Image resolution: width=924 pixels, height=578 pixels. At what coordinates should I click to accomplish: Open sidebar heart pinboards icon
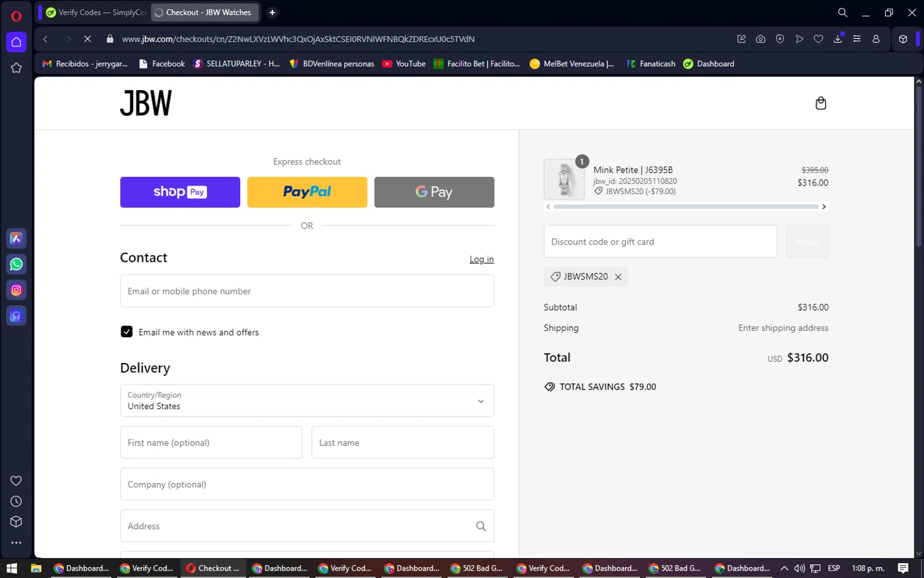[x=17, y=481]
